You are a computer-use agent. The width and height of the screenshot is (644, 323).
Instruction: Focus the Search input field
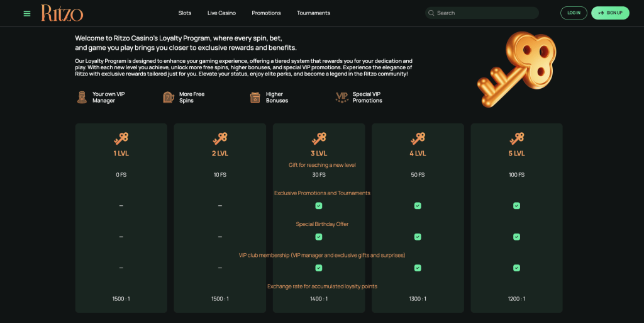click(484, 13)
